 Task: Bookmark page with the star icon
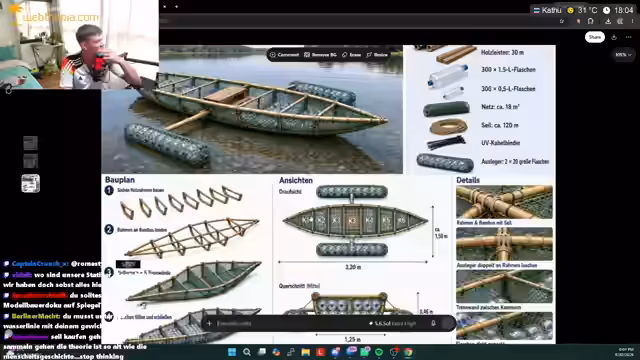coord(562,21)
